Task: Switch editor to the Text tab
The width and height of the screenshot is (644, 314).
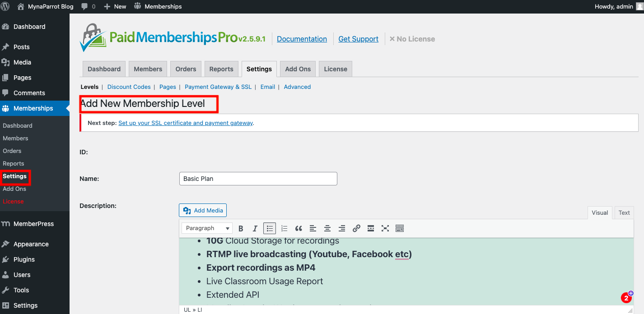Action: pyautogui.click(x=624, y=213)
